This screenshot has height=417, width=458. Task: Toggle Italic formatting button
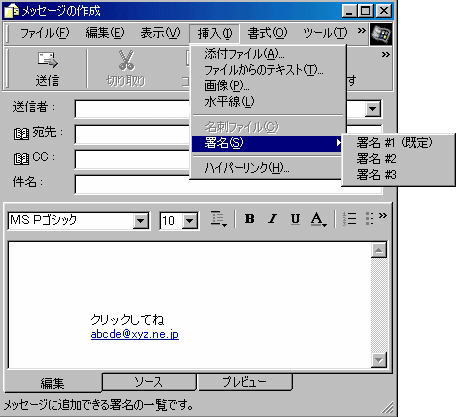273,219
